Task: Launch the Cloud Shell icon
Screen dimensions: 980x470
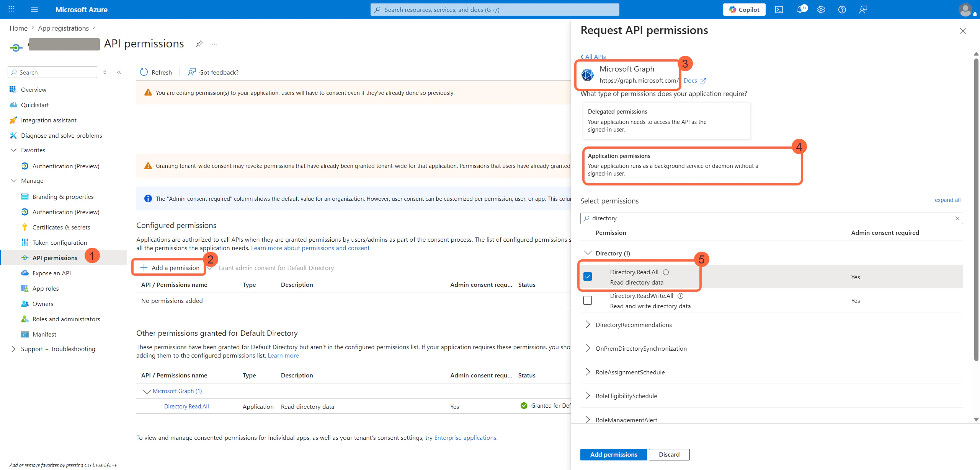Action: 779,10
